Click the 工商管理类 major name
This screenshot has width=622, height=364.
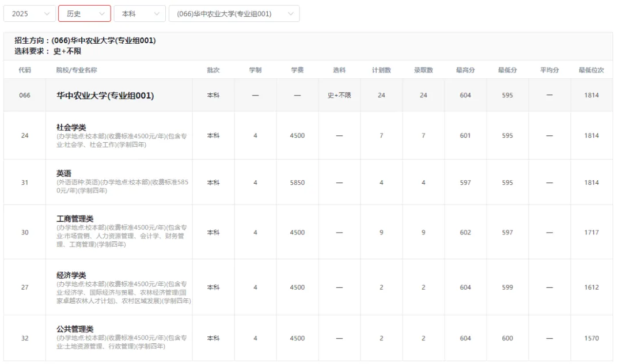[x=75, y=219]
